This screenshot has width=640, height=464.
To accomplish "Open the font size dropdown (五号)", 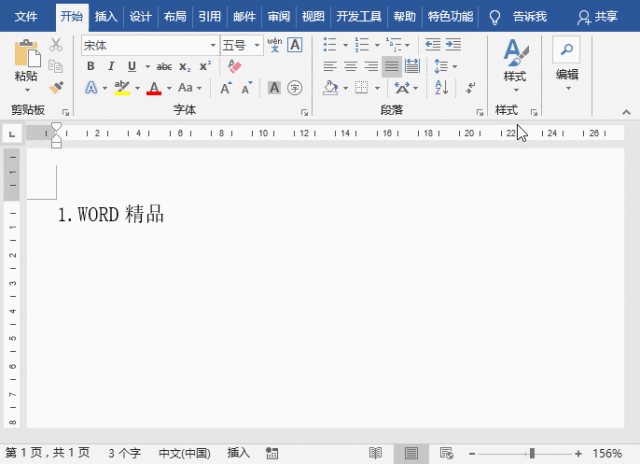I will pyautogui.click(x=257, y=45).
